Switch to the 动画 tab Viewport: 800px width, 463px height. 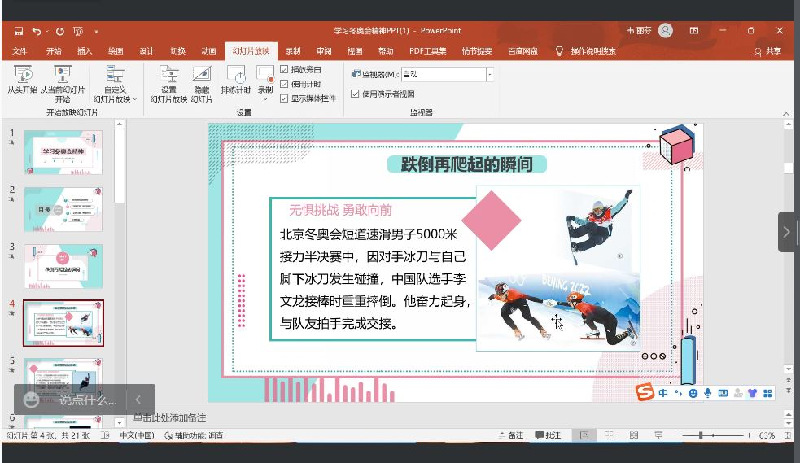click(209, 51)
